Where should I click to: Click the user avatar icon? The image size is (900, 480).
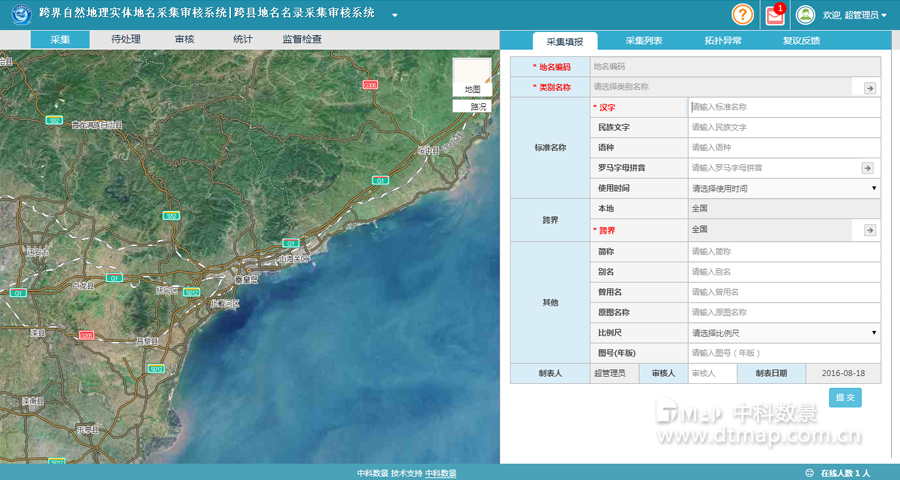click(805, 14)
